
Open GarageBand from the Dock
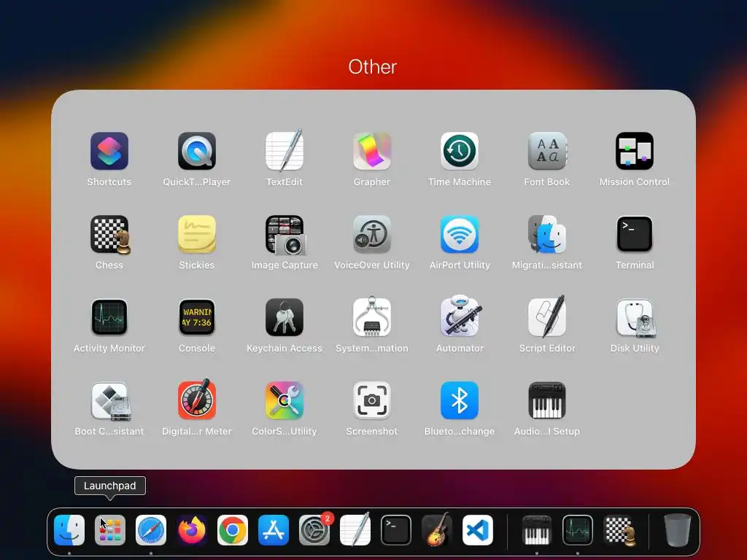pyautogui.click(x=437, y=529)
